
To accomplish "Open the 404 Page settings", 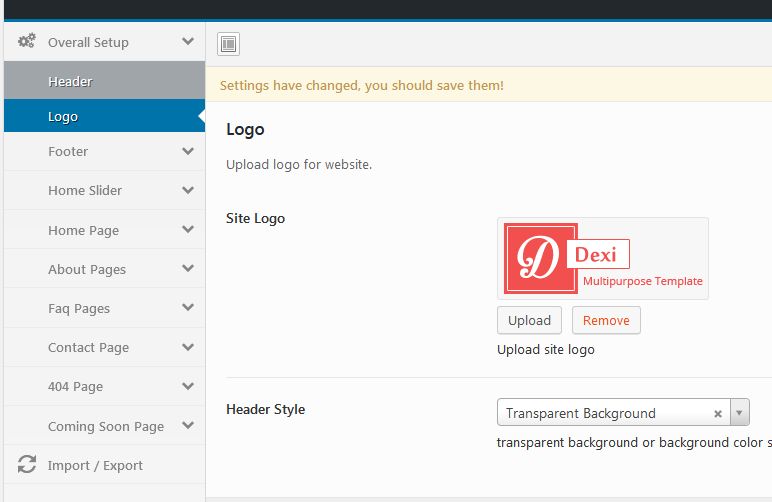I will [75, 387].
